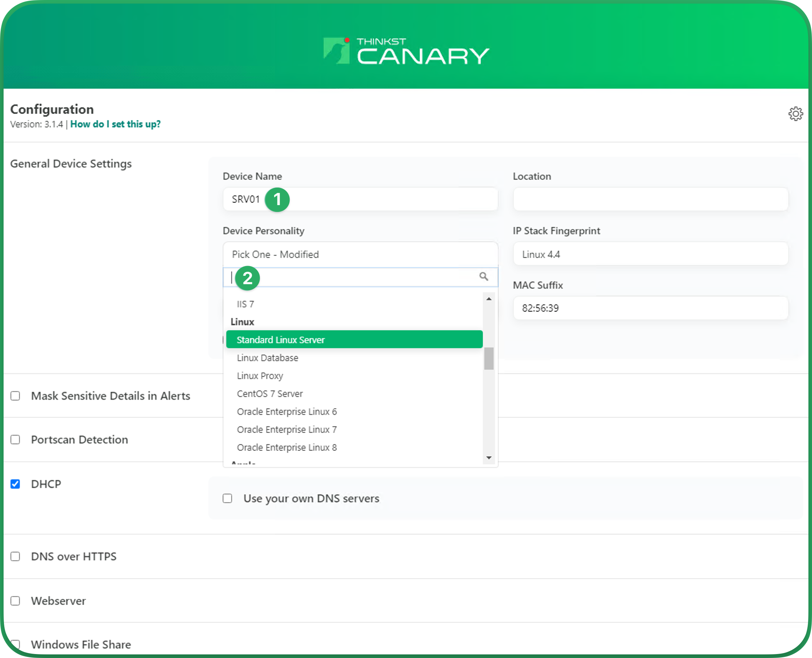
Task: Click the dropdown list scroll up arrow
Action: tap(489, 299)
